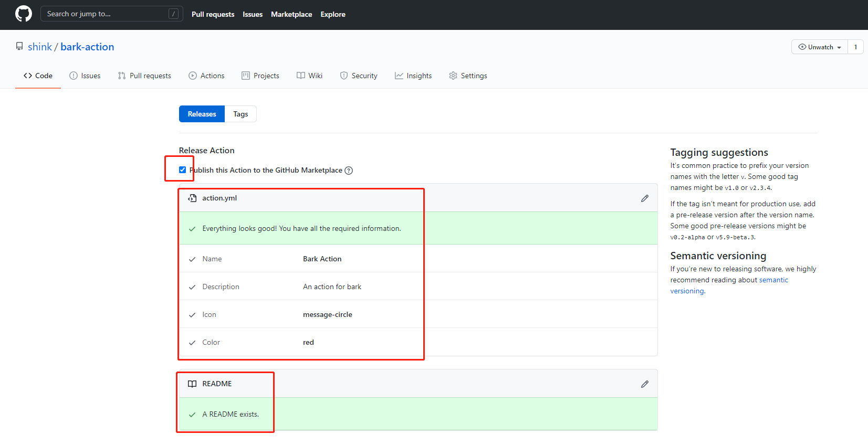Click the action.yml file icon

pos(192,198)
